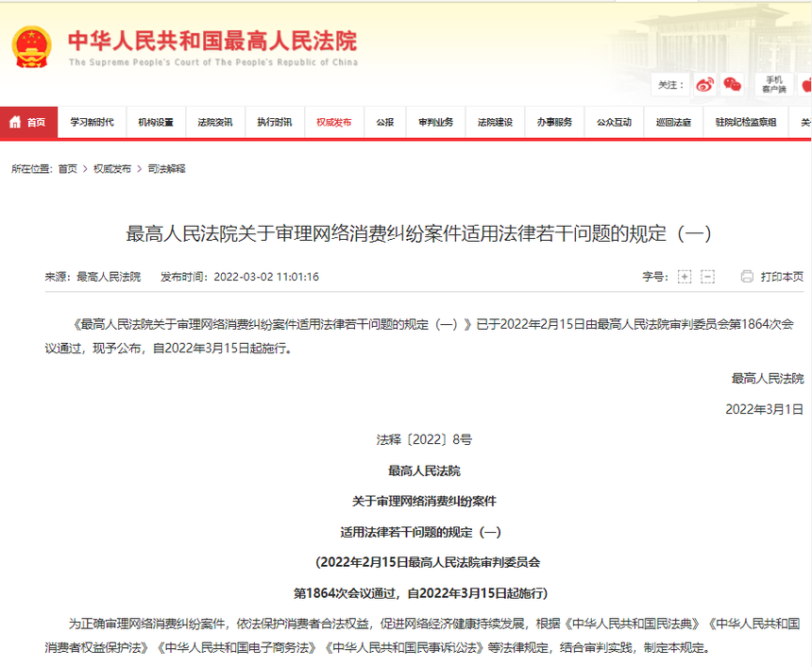This screenshot has width=812, height=667.
Task: Click the 权威发布 breadcrumb link
Action: click(111, 169)
